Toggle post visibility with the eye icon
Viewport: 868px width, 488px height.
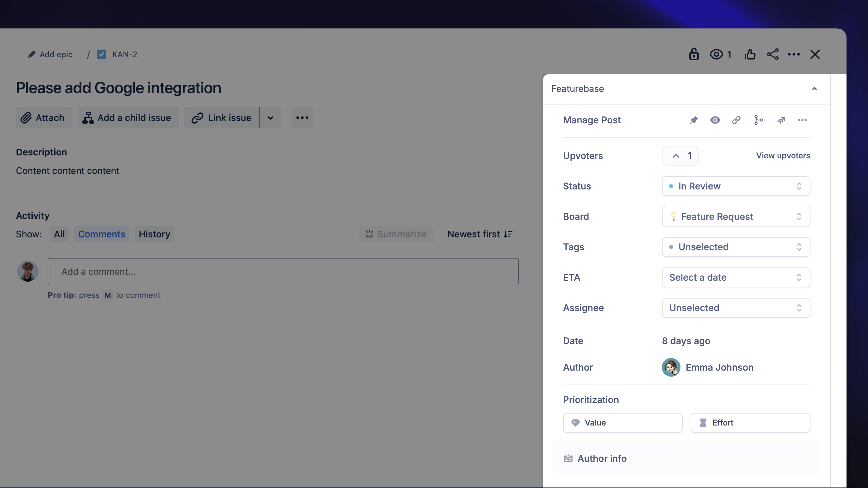tap(715, 120)
